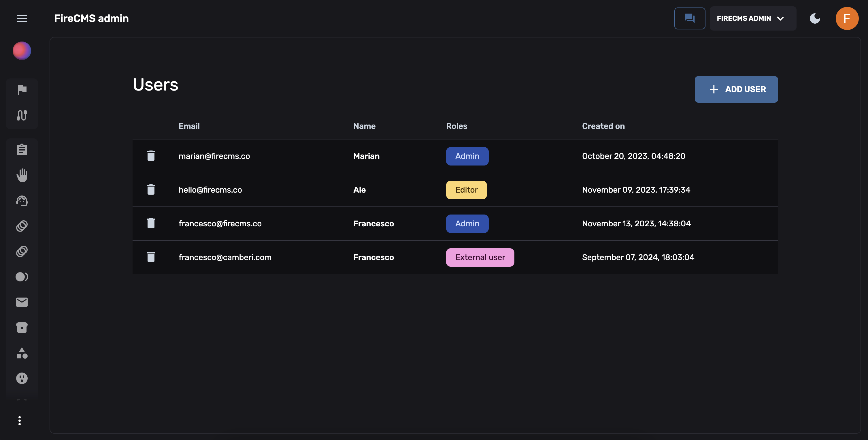Open the user avatar menu labeled F
Viewport: 868px width, 440px height.
[847, 18]
